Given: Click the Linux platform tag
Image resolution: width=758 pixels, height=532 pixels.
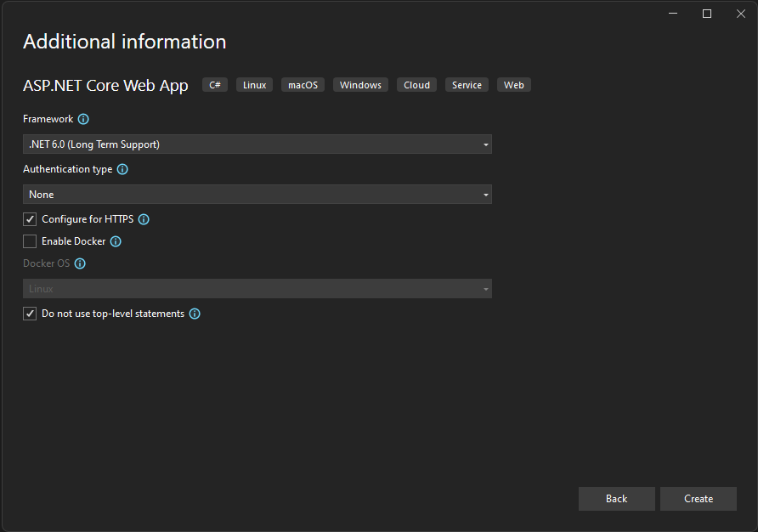Looking at the screenshot, I should pos(254,85).
